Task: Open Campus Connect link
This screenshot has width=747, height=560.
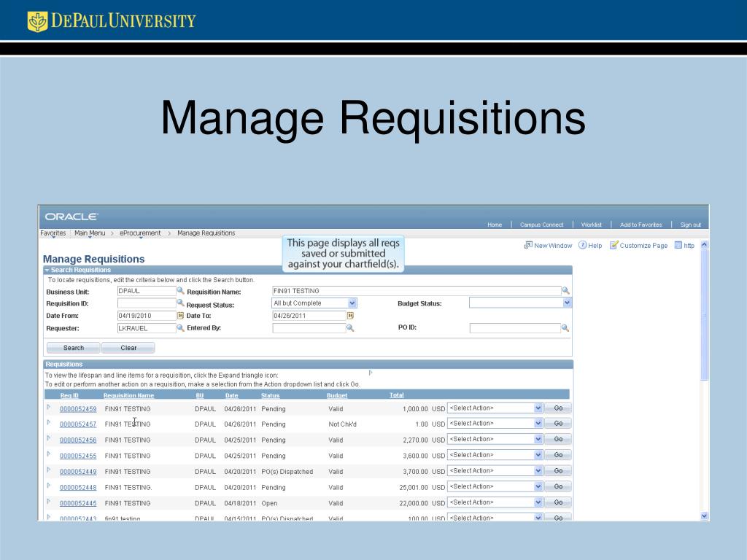Action: point(541,225)
